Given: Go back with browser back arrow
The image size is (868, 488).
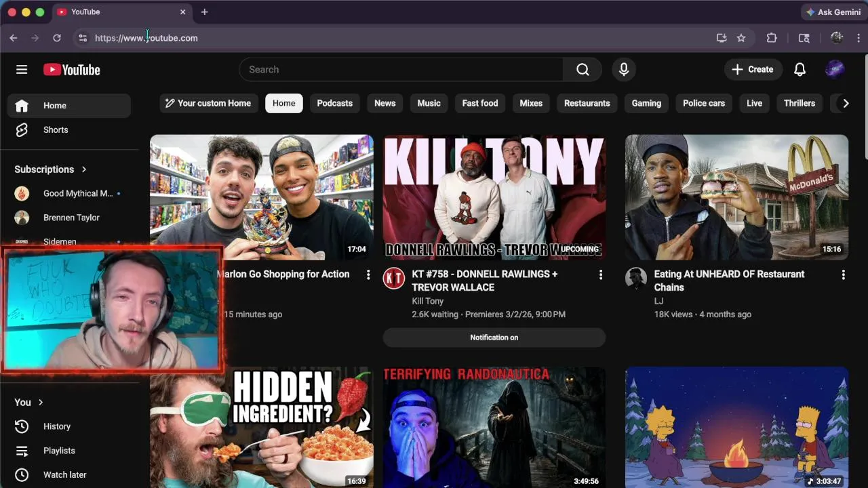Looking at the screenshot, I should click(14, 38).
